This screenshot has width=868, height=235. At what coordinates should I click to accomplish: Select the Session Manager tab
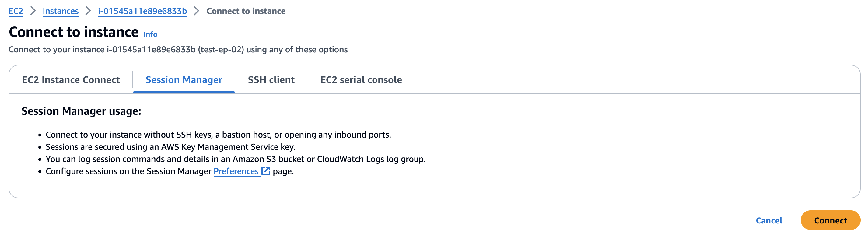[184, 80]
